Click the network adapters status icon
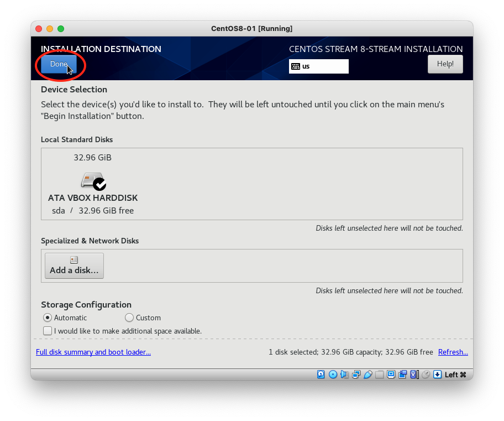 [356, 375]
